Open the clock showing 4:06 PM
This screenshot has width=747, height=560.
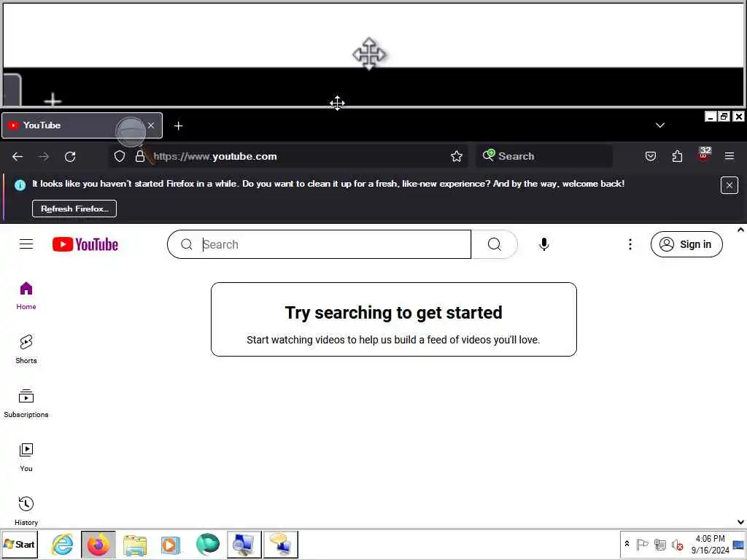710,544
